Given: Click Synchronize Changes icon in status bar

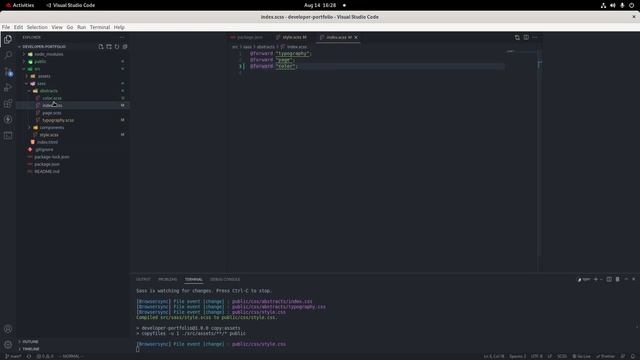Looking at the screenshot, I should pos(29,356).
